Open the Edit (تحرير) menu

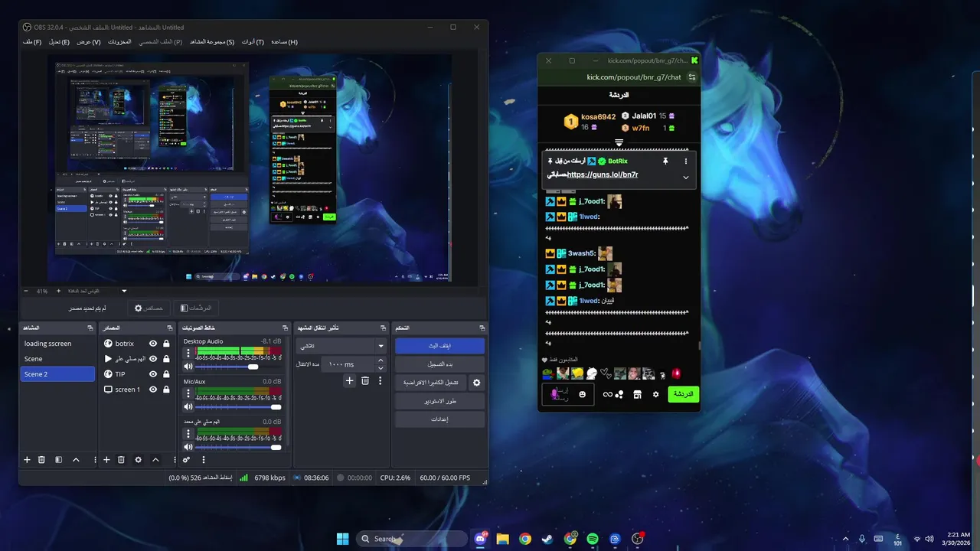(x=60, y=42)
